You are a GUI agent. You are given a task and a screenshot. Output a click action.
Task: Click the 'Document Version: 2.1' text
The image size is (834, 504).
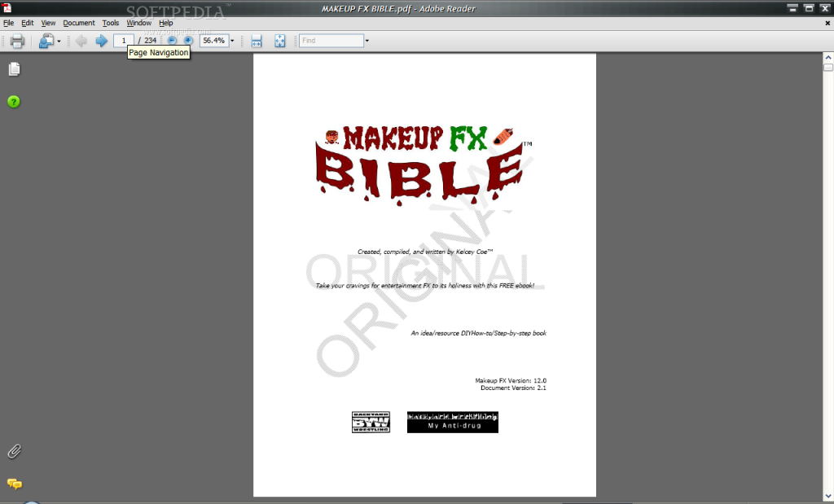coord(513,388)
